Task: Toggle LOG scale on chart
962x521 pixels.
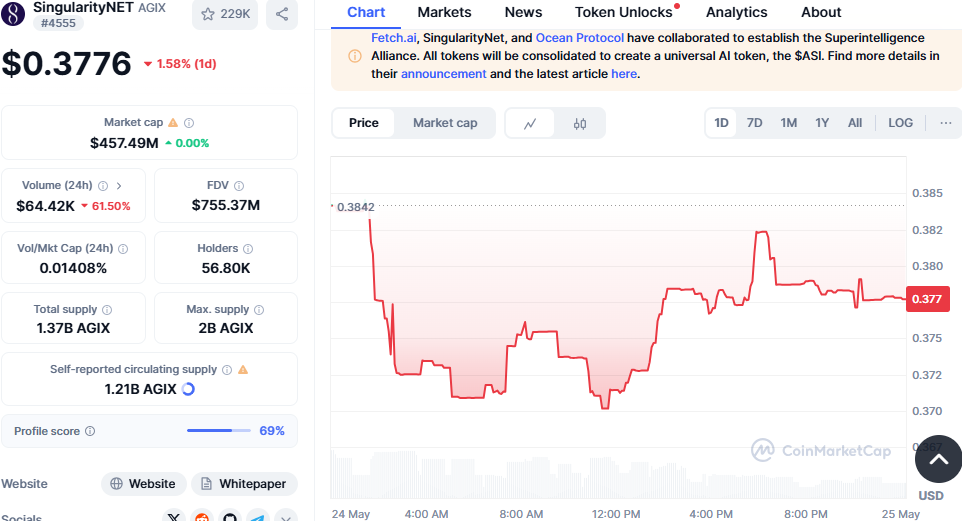Action: coord(901,123)
